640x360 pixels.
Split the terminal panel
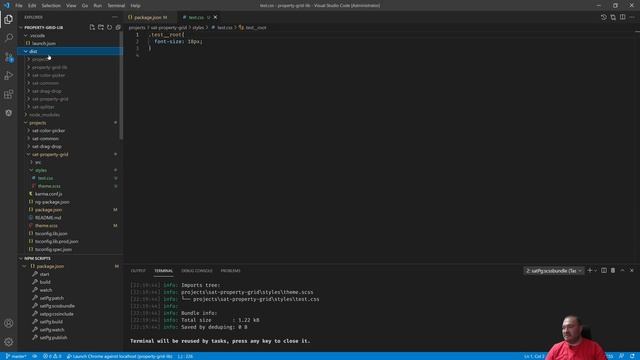(604, 271)
